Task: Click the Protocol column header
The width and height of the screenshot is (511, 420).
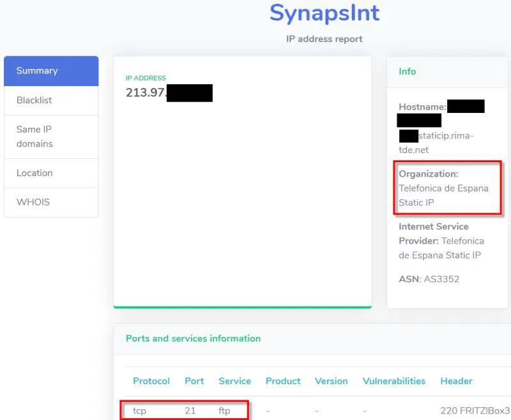Action: [151, 381]
